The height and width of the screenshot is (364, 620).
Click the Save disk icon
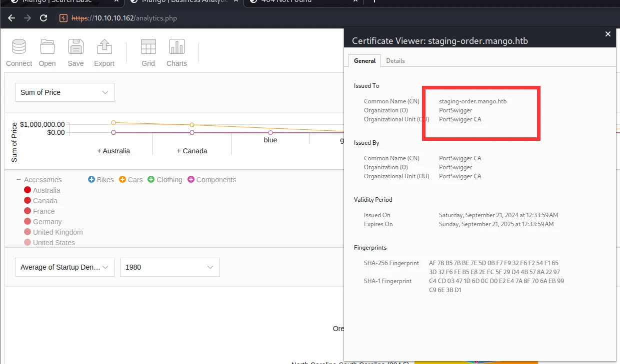(x=76, y=47)
